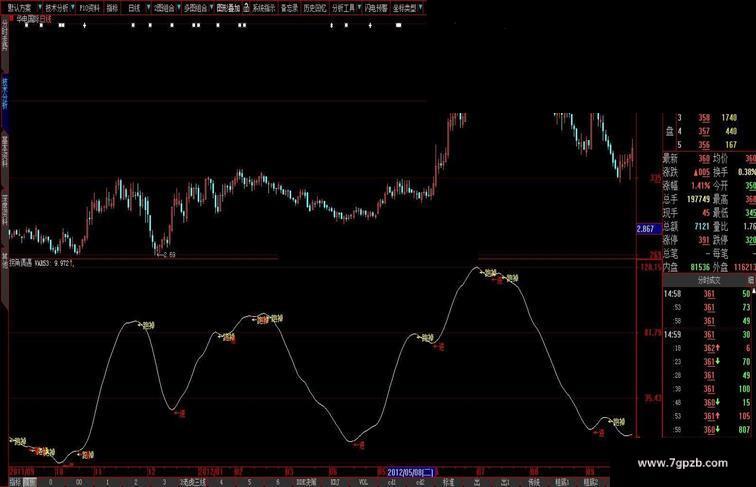Click the 闪电预警 alert button

(x=376, y=8)
